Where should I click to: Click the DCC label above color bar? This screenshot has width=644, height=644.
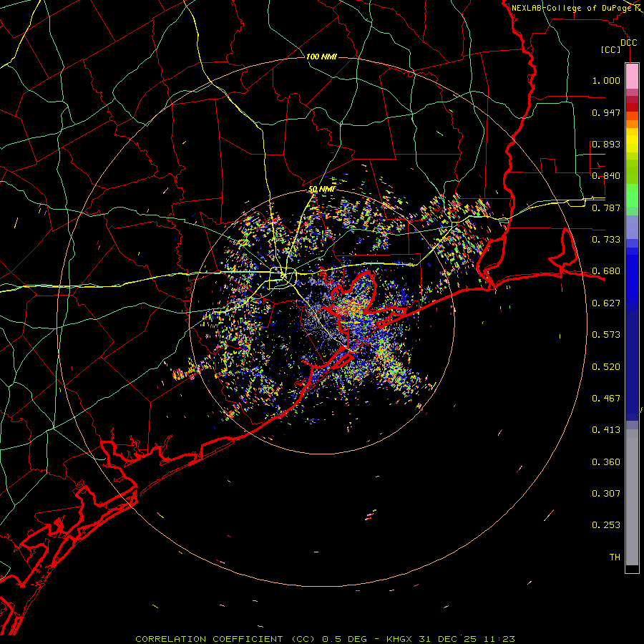tap(628, 43)
